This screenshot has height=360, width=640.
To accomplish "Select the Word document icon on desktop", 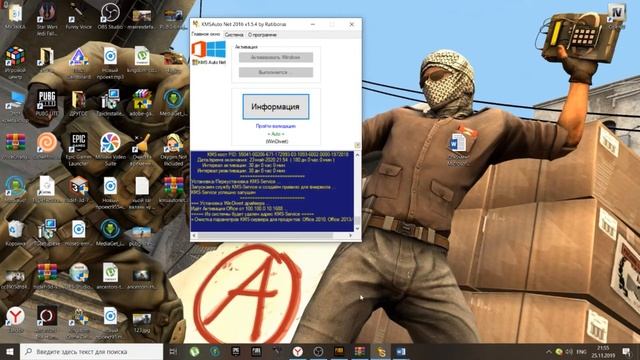I will pyautogui.click(x=458, y=147).
